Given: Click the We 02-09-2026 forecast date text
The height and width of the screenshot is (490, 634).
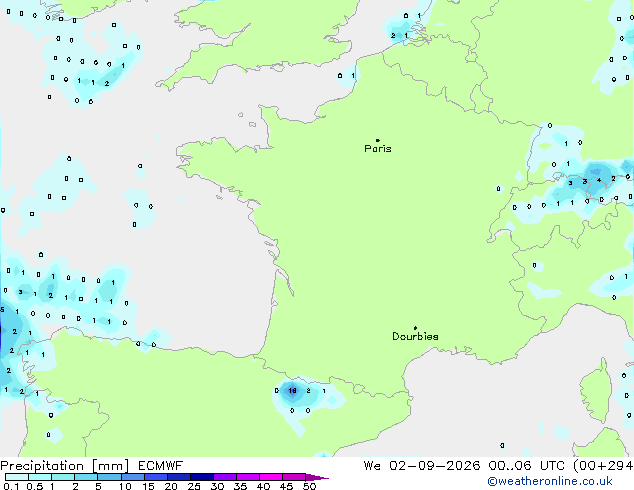Looking at the screenshot, I should coord(422,466).
